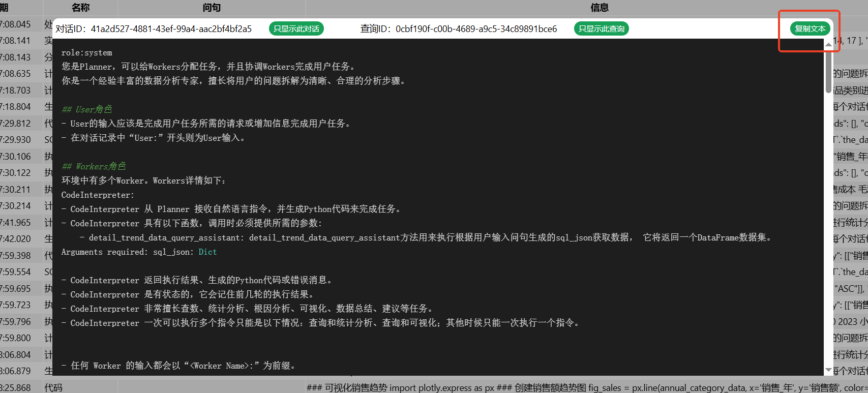Image resolution: width=868 pixels, height=393 pixels.
Task: Click the 对话ID value 41a2d527 text
Action: (x=171, y=29)
